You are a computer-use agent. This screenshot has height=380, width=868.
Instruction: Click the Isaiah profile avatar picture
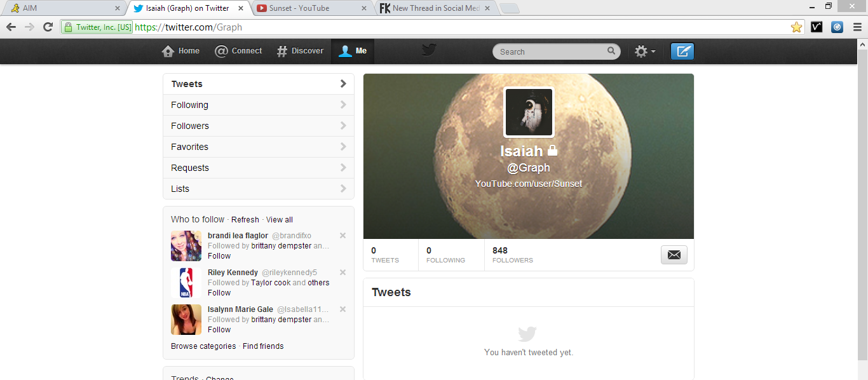pos(529,112)
